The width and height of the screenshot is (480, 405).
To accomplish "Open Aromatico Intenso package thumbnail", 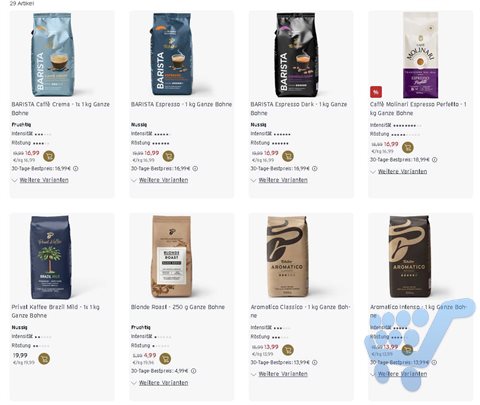I will (x=409, y=257).
